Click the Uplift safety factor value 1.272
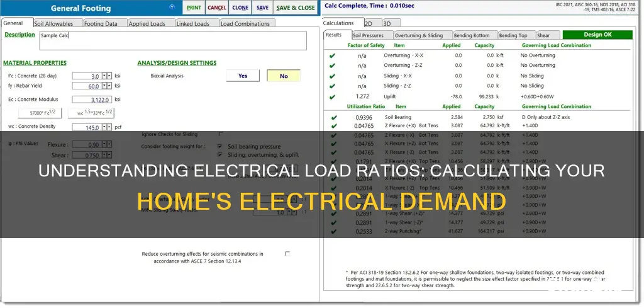 [362, 96]
